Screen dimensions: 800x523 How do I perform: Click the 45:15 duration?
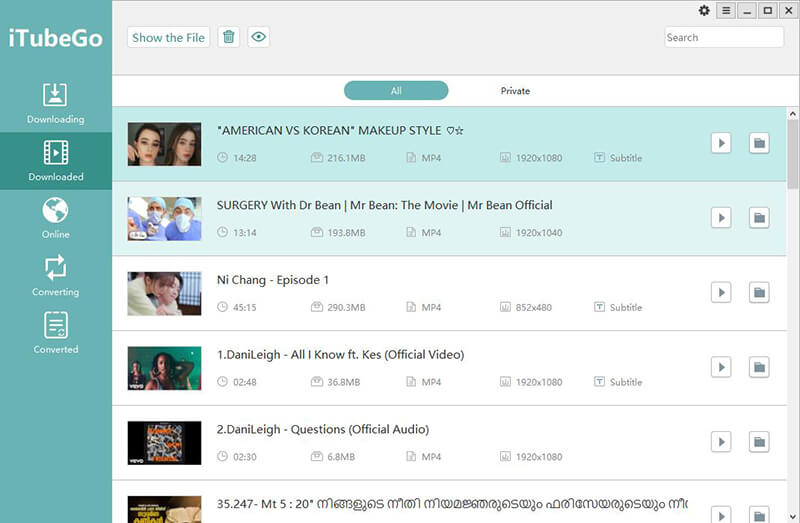click(x=245, y=307)
